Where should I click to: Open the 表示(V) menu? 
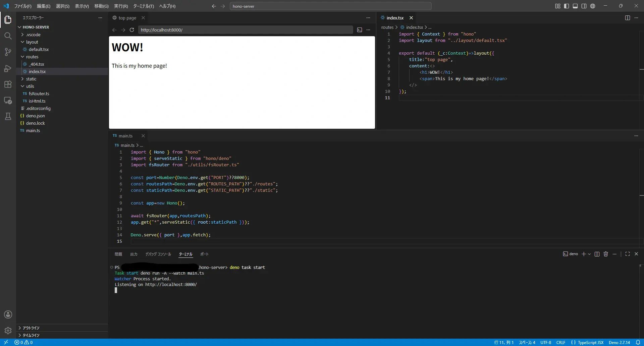[82, 6]
